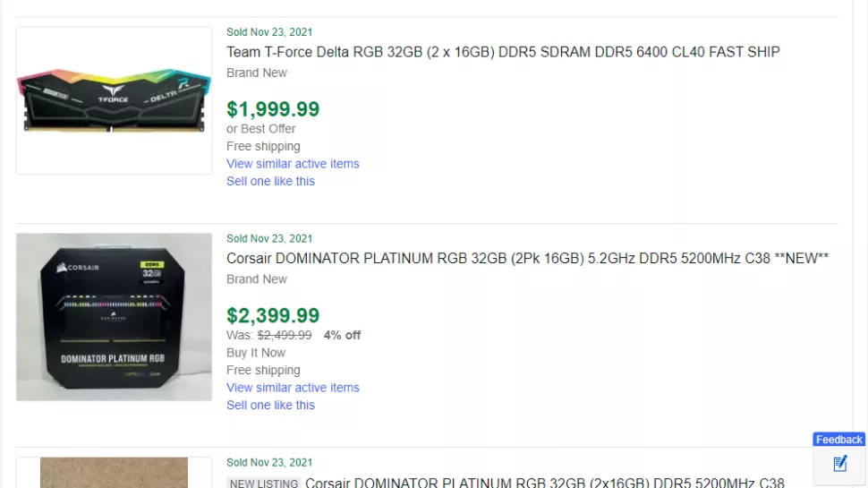The image size is (868, 488).
Task: Click the blue Feedback label
Action: pos(838,440)
